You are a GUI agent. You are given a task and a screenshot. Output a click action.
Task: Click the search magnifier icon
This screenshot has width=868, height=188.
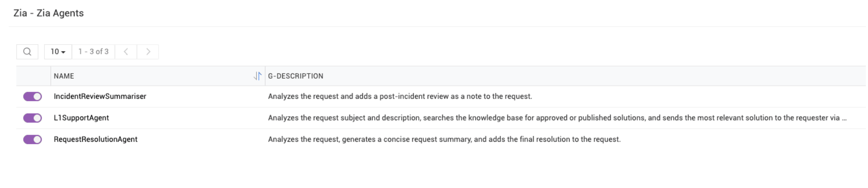click(x=27, y=52)
